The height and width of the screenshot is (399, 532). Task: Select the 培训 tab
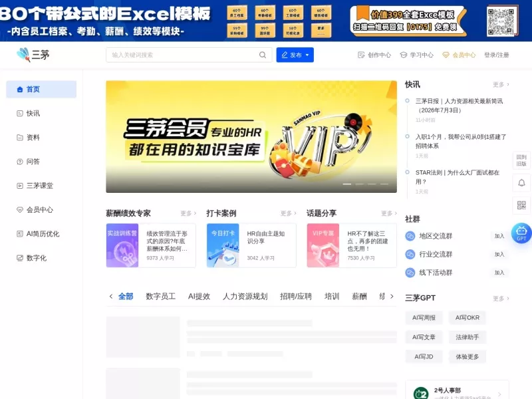coord(332,296)
